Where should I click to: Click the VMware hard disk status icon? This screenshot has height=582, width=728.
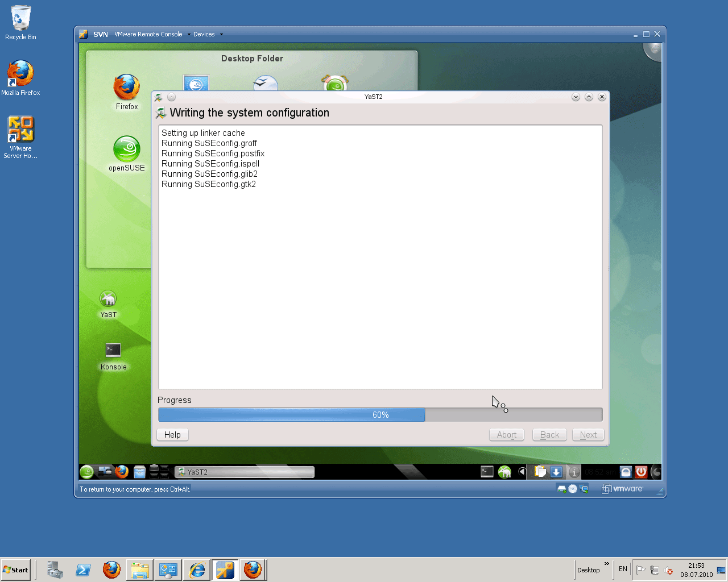(x=562, y=489)
